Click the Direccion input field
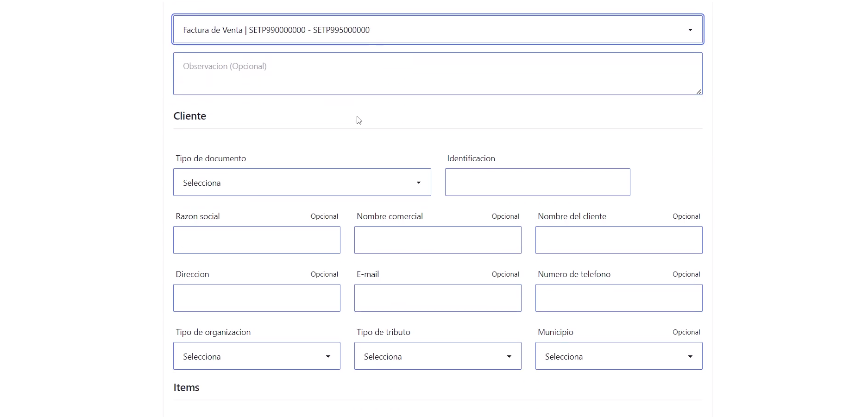The width and height of the screenshot is (868, 417). [x=257, y=298]
